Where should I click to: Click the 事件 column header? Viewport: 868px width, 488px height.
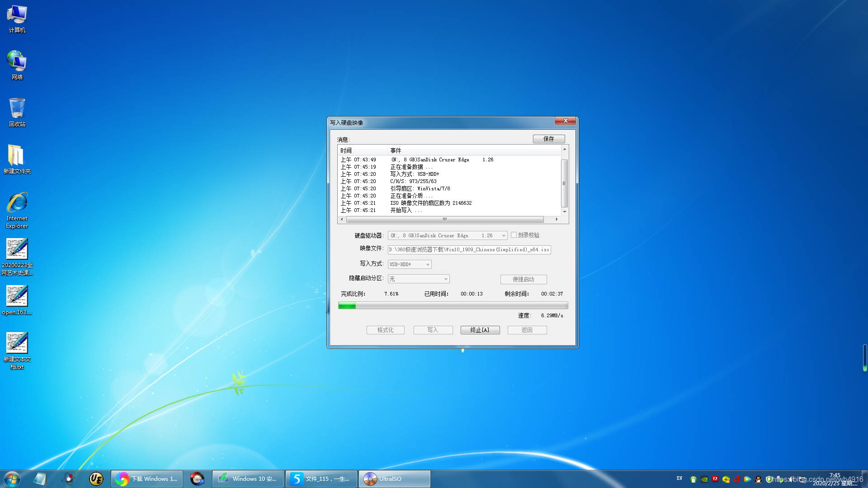pos(474,150)
